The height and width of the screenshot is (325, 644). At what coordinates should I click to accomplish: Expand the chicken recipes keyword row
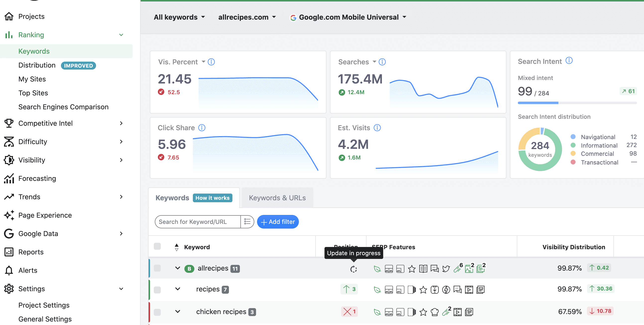pos(178,312)
